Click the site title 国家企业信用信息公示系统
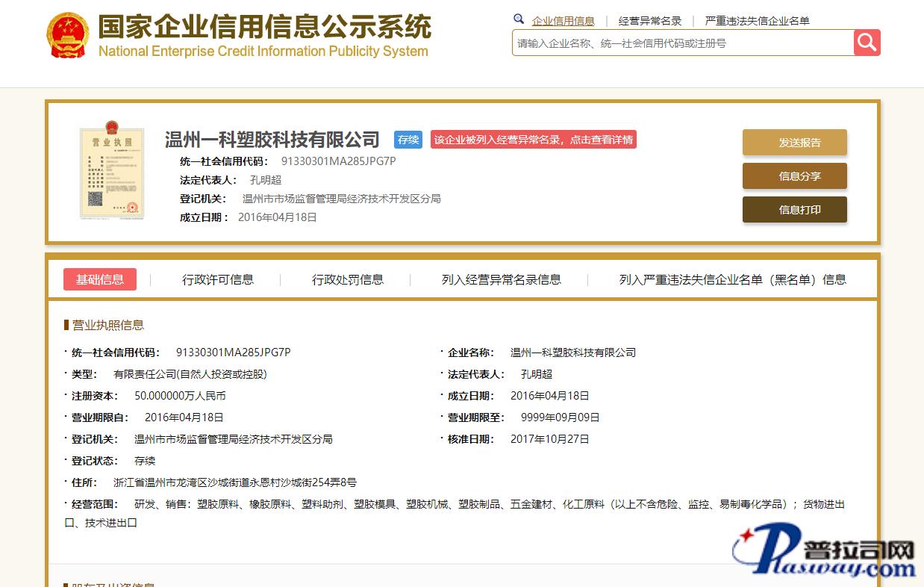924x587 pixels. (264, 28)
